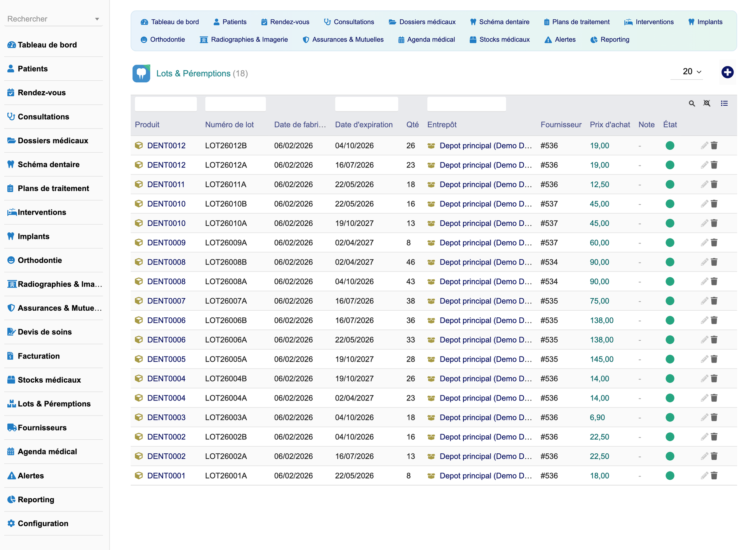Open Orthodontie in top menu
Image resolution: width=756 pixels, height=550 pixels.
pyautogui.click(x=163, y=40)
